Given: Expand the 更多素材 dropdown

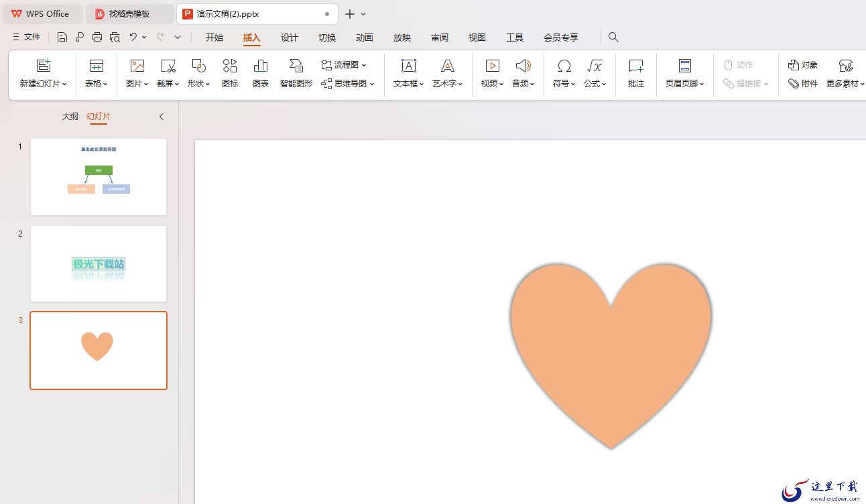Looking at the screenshot, I should (862, 84).
